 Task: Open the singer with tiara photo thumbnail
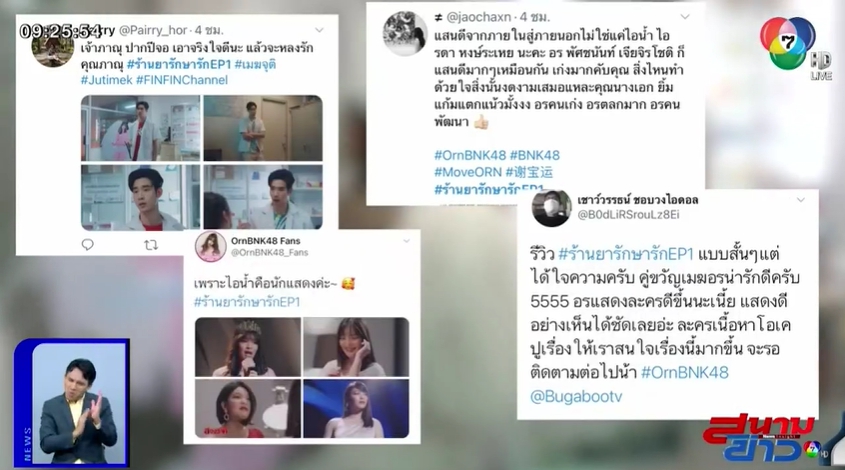pyautogui.click(x=248, y=347)
